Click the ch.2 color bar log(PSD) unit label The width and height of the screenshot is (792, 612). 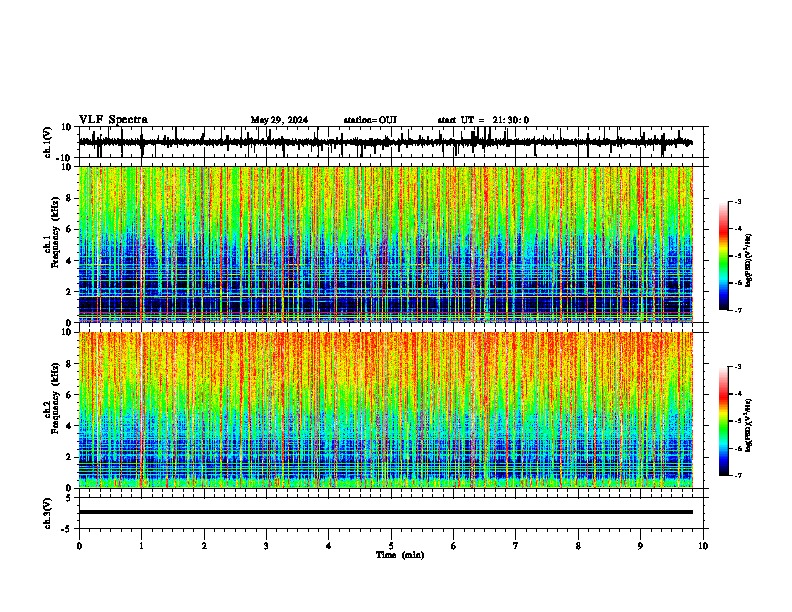point(748,425)
